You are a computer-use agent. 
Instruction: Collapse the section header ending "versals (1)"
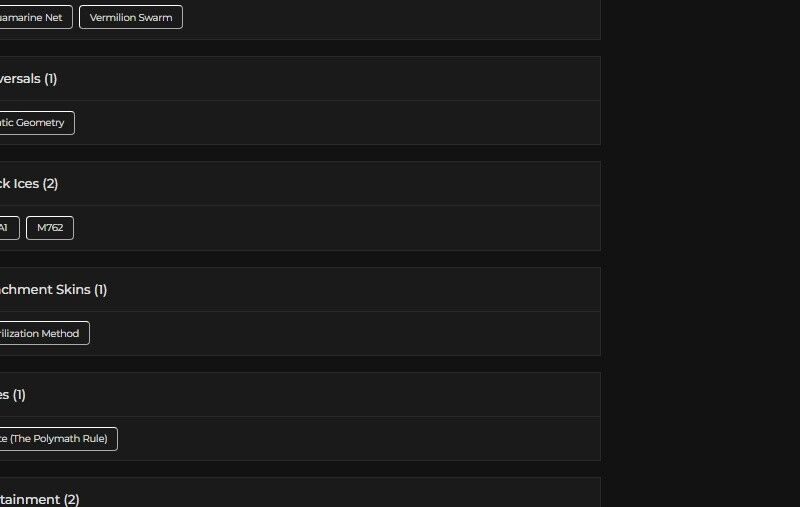pos(30,79)
